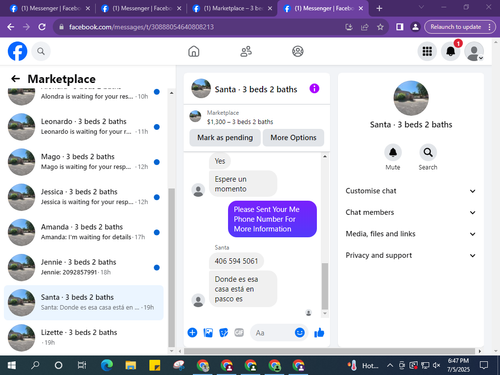500x375 pixels.
Task: Open the account profile avatar menu
Action: coord(474,51)
